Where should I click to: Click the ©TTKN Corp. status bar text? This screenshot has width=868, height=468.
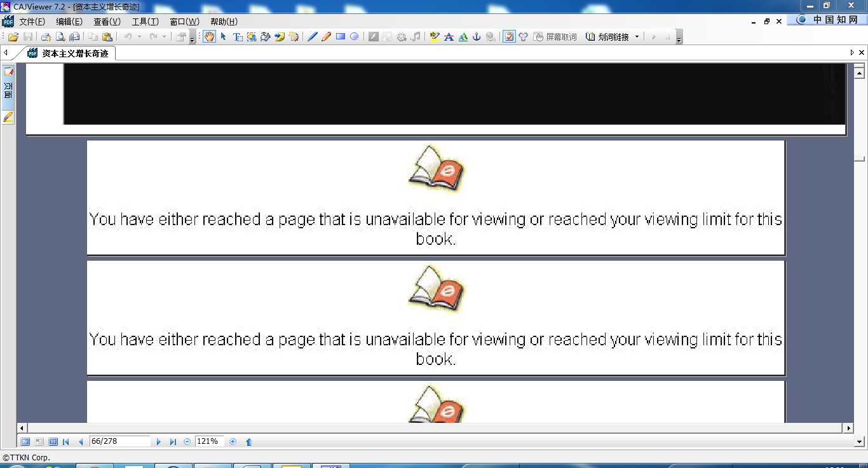click(27, 457)
